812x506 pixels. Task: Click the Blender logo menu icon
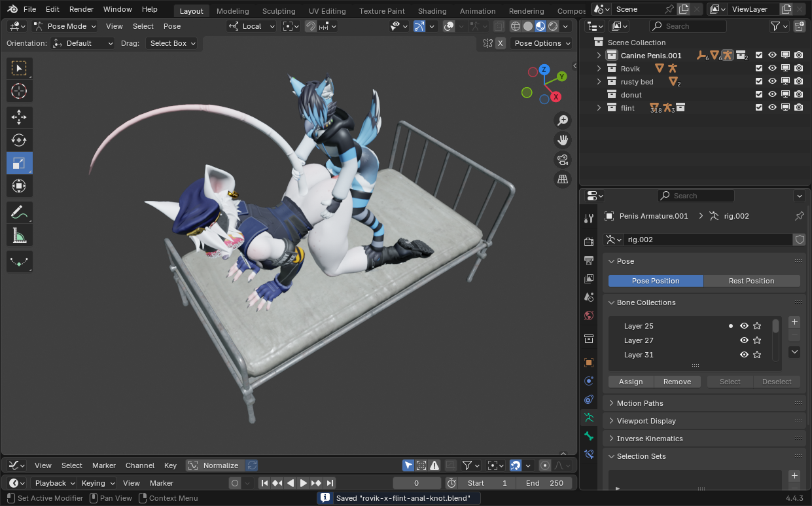pos(13,9)
